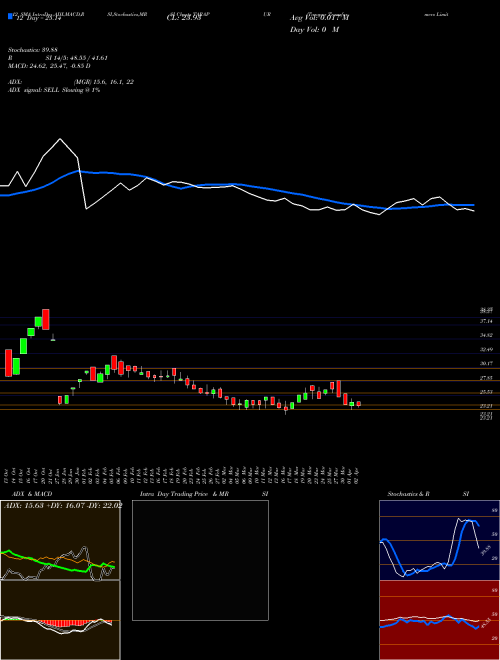Click the blue Stochastics oscillator panel
Screen dimensions: 500x660
(x=439, y=540)
